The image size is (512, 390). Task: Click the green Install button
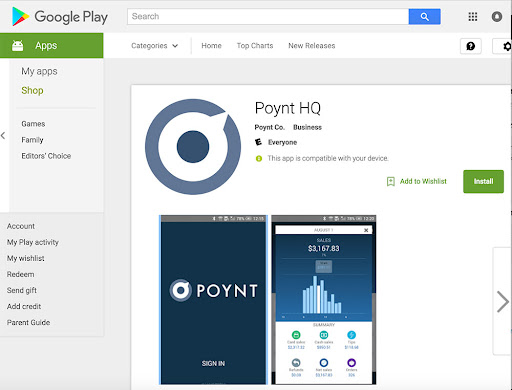click(483, 181)
